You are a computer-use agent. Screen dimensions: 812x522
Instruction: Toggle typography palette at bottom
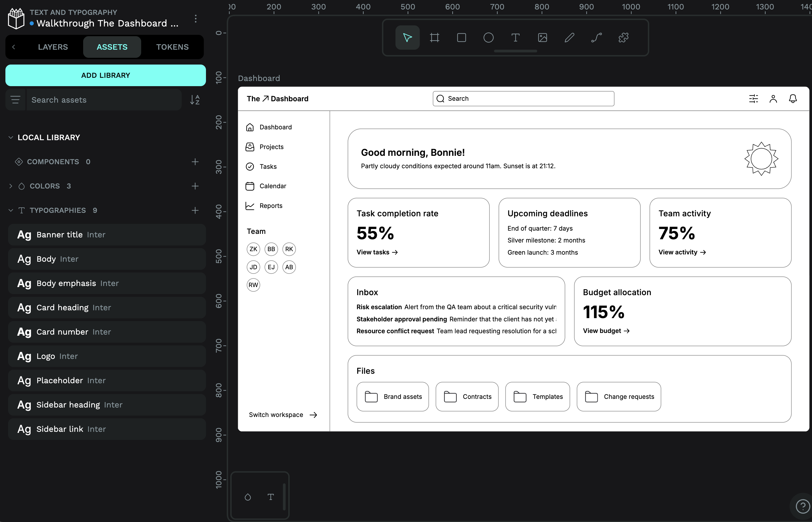(270, 497)
